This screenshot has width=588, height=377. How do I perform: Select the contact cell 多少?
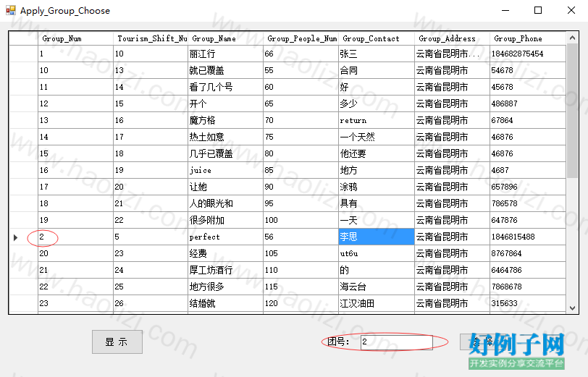coord(377,103)
